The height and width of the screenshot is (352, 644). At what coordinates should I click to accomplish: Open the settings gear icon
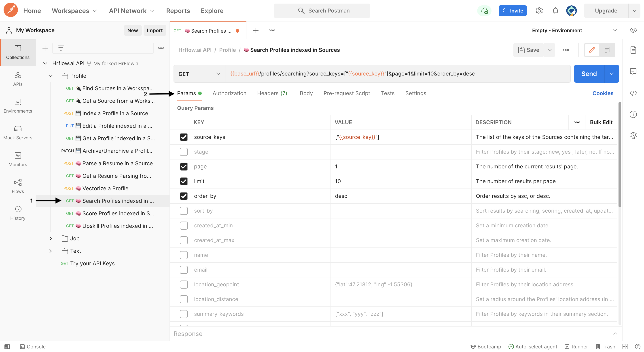(x=539, y=11)
